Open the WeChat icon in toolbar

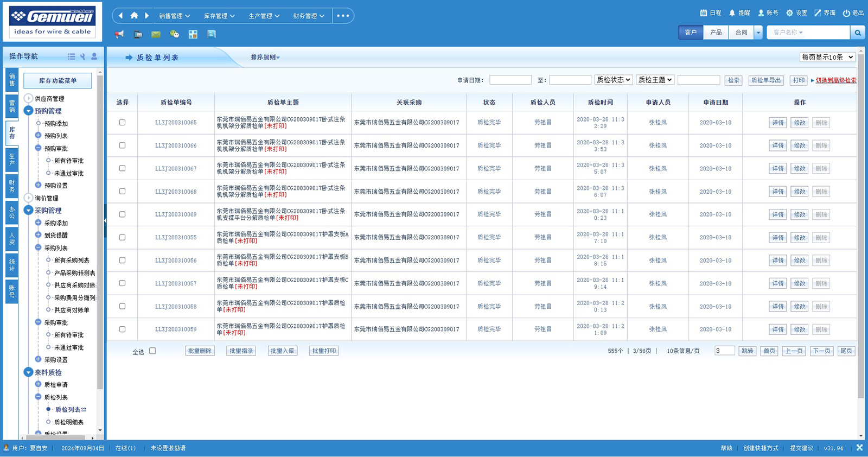tap(174, 34)
